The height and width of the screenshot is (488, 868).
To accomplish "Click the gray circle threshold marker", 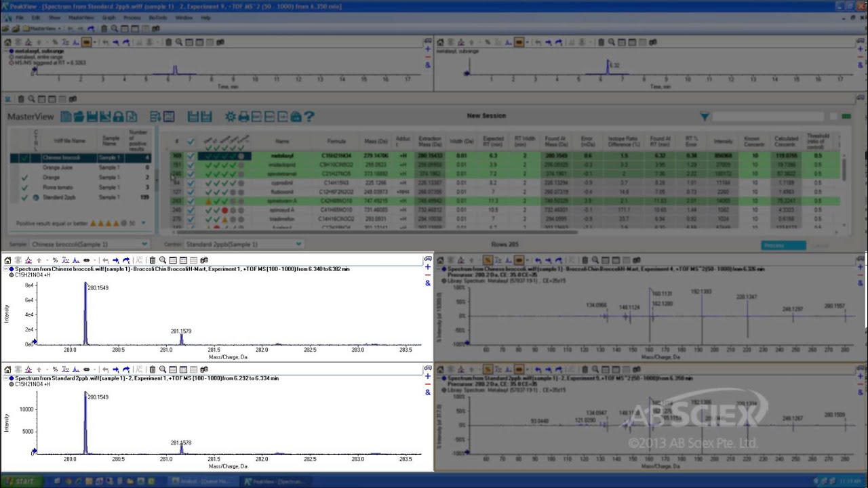I will coord(123,223).
